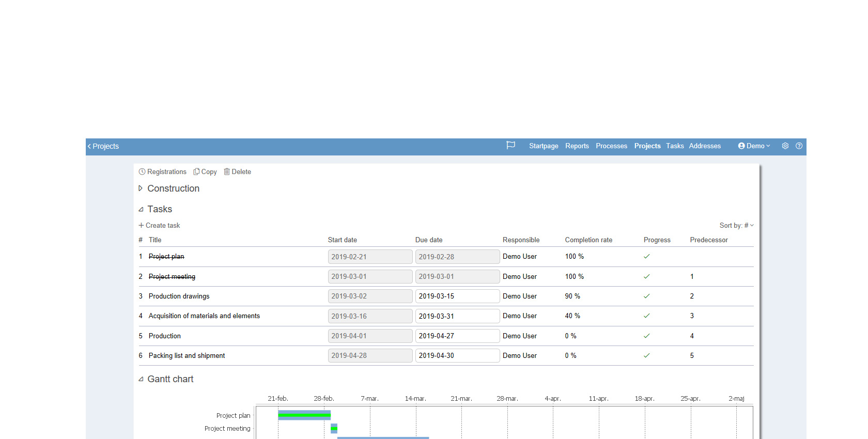Open the Project meeting task
868x439 pixels.
click(x=172, y=277)
